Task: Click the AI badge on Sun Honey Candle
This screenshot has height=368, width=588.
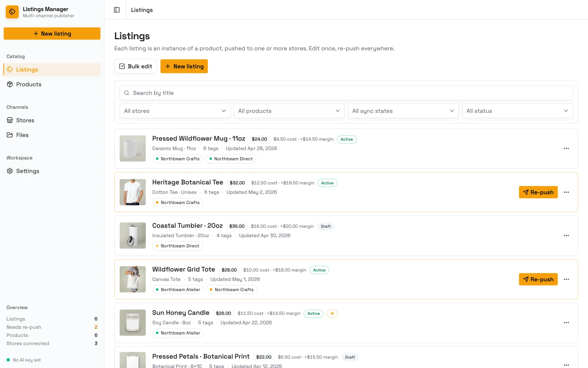Action: click(x=332, y=313)
